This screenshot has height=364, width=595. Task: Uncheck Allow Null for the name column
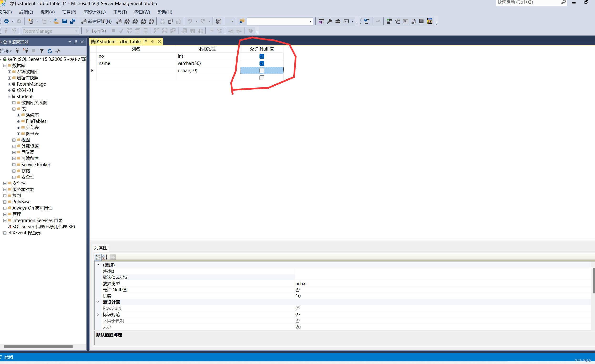pos(262,63)
